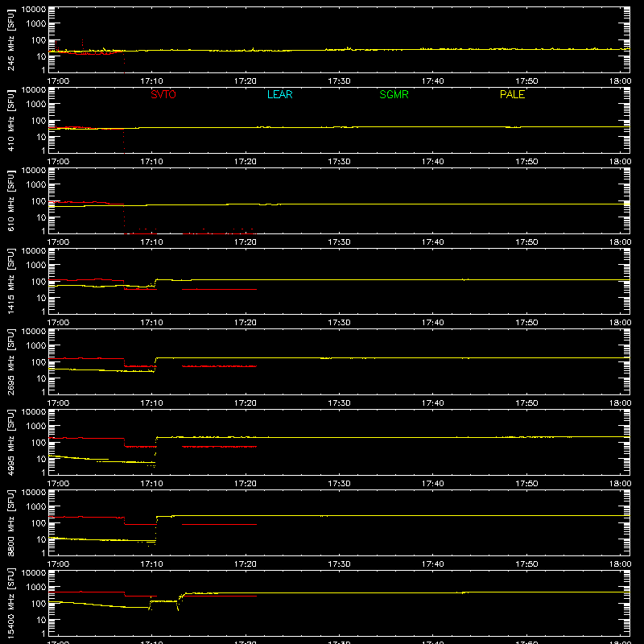Select the 245 MHz [SFU] axis title

(x=10, y=39)
